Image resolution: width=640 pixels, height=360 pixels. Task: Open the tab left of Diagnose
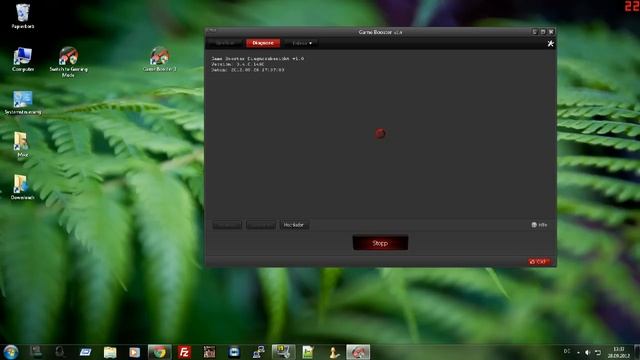(226, 43)
